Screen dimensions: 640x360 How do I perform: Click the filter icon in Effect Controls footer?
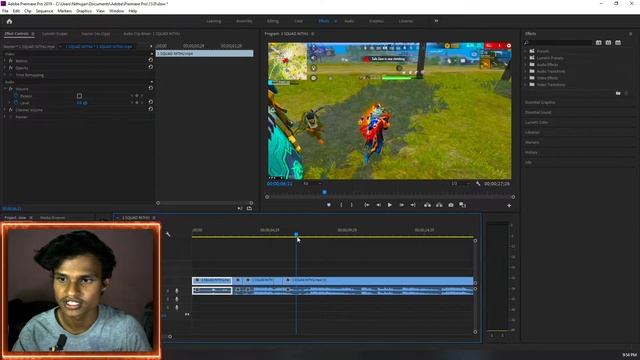click(240, 209)
